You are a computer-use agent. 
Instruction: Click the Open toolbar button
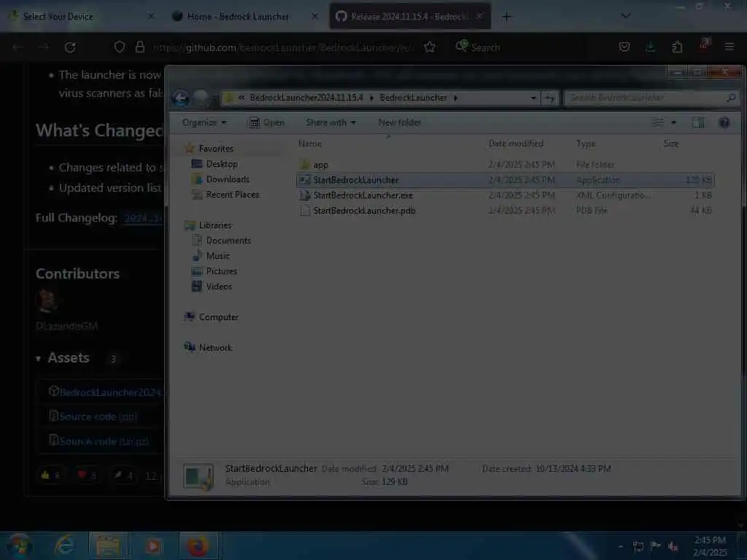tap(267, 122)
